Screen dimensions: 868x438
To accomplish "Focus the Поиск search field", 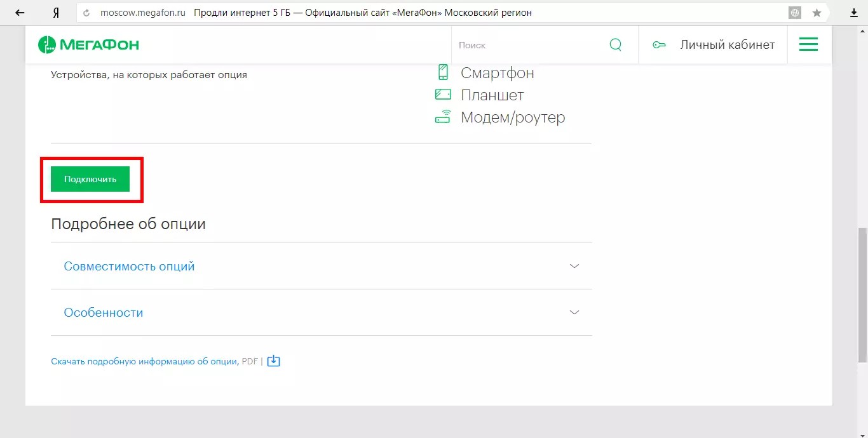I will click(x=531, y=45).
